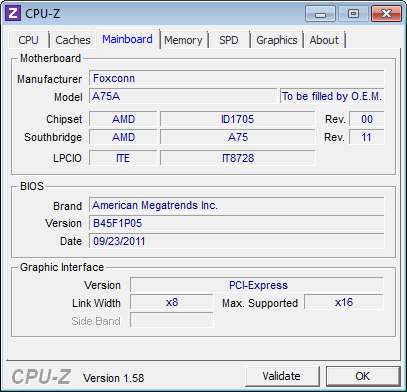This screenshot has width=407, height=392.
Task: Click the Foxconn manufacturer field
Action: [x=237, y=78]
